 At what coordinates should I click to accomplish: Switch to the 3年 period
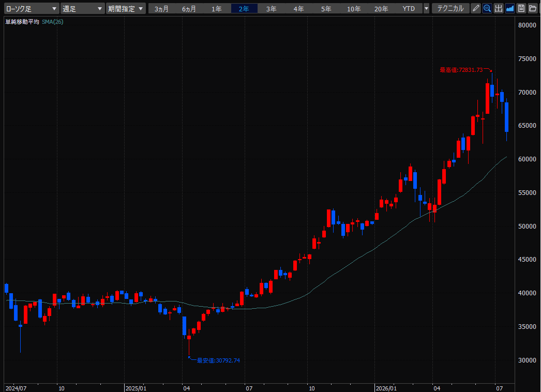coord(271,9)
